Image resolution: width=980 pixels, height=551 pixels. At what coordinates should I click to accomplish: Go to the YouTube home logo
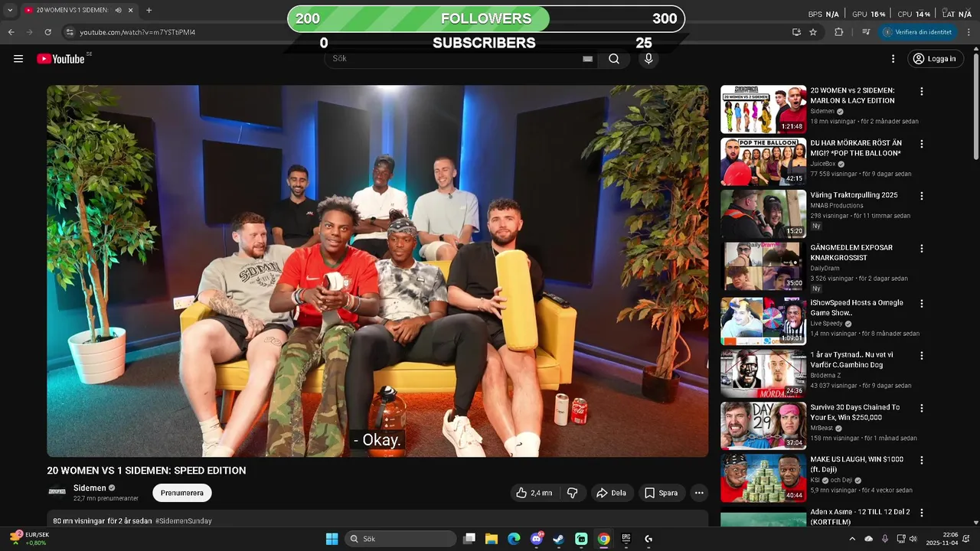pos(60,59)
